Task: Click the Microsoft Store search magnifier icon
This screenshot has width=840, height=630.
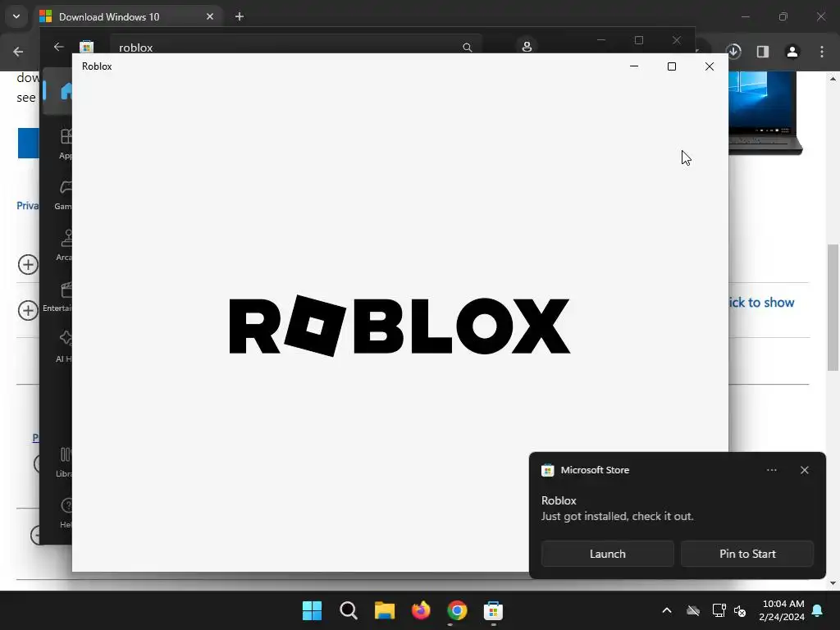Action: coord(467,48)
